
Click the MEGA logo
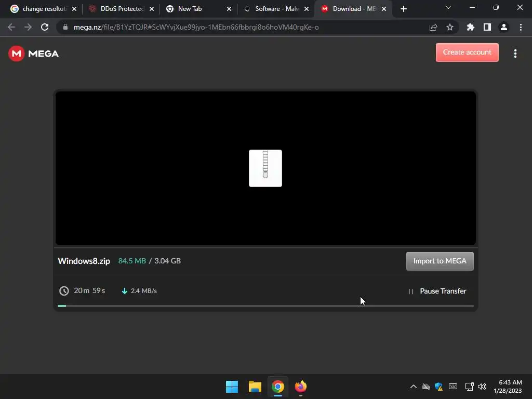34,54
